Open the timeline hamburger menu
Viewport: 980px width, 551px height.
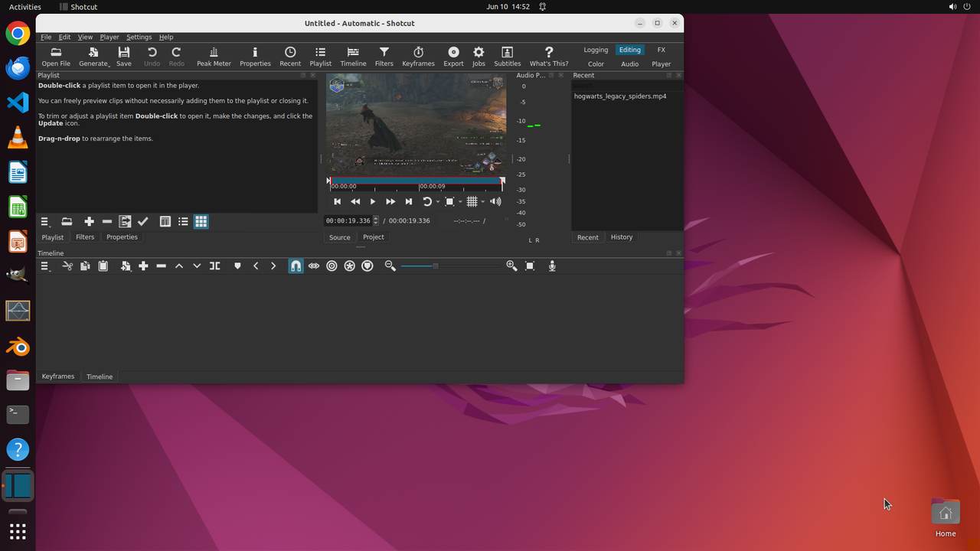coord(45,266)
